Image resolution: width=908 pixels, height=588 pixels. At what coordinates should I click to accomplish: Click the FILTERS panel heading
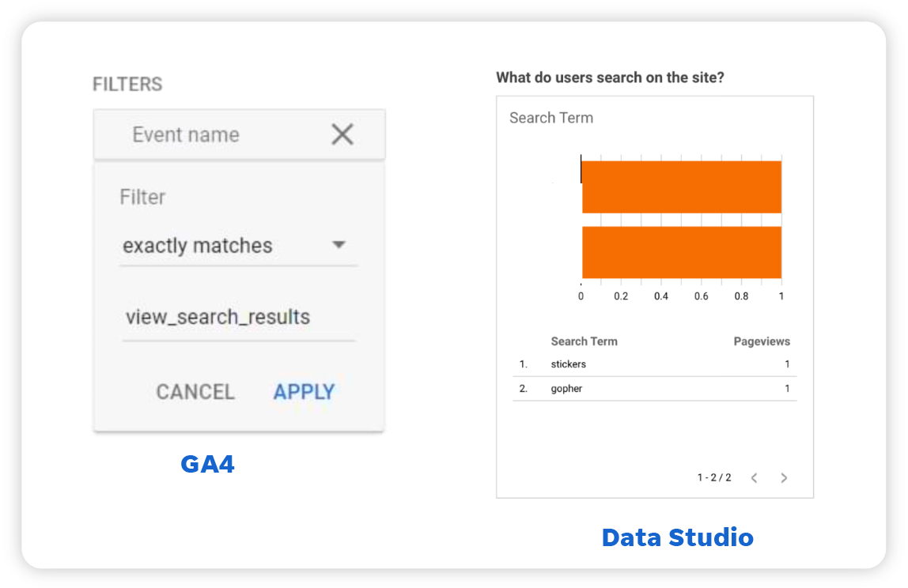(x=127, y=83)
